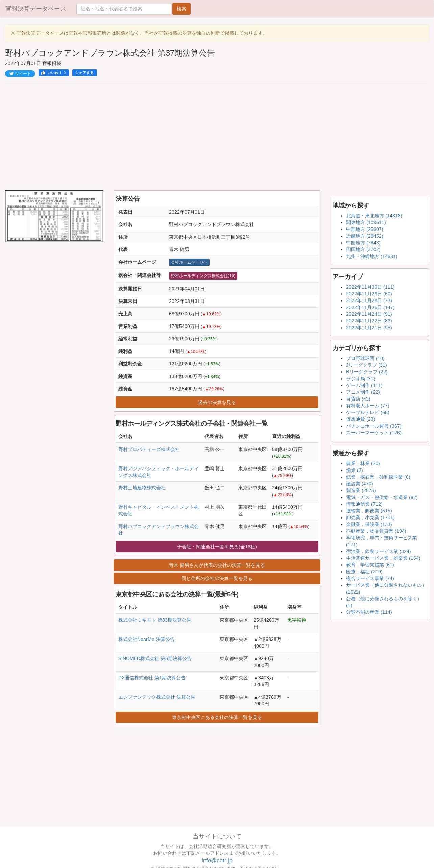
Task: Open 野村キャピタル・インベストメント株式会社 link
Action: (159, 510)
